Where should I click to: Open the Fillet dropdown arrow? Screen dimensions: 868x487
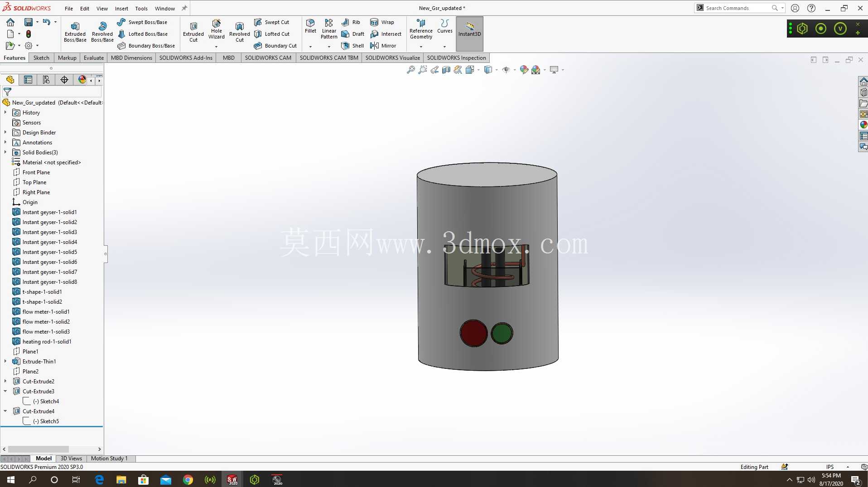310,46
